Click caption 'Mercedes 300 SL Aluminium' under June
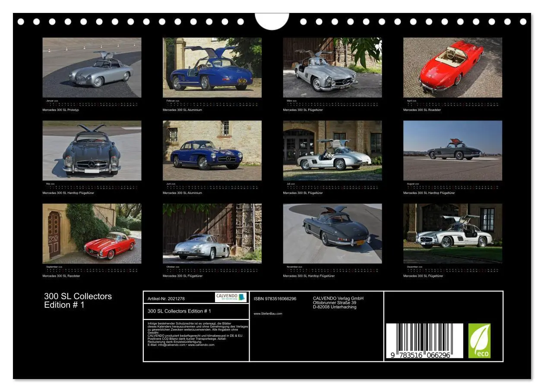The width and height of the screenshot is (544, 392). (x=182, y=193)
